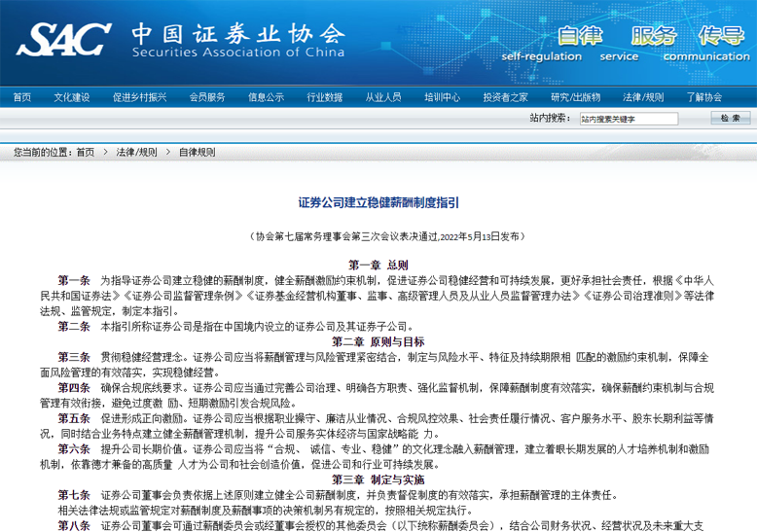Select 信息公示 navigation item
The image size is (757, 532).
pos(266,97)
